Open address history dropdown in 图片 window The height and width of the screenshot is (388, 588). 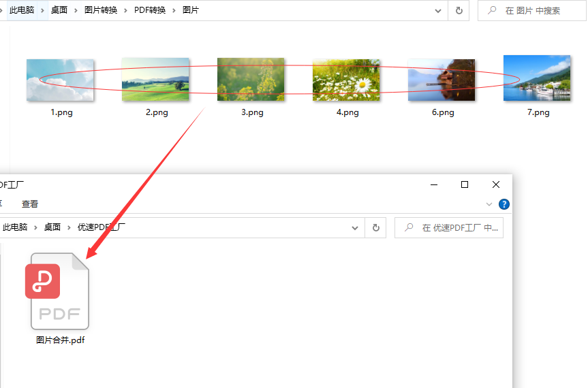[438, 11]
